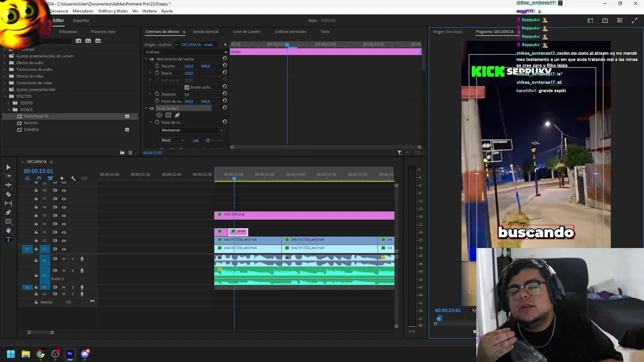Image resolution: width=644 pixels, height=362 pixels.
Task: Select the Hand tool
Action: point(8,230)
